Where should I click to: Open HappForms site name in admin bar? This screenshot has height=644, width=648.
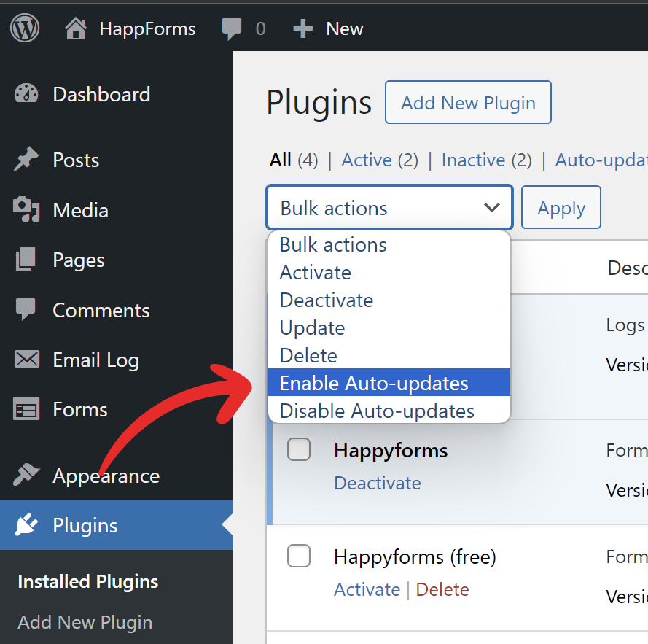(147, 29)
